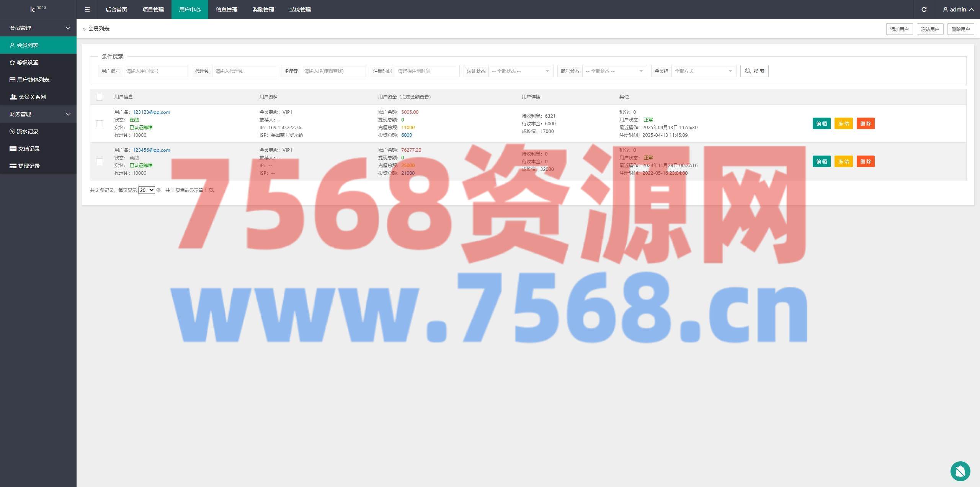
Task: Click the sidebar collapse hamburger icon
Action: coord(87,10)
